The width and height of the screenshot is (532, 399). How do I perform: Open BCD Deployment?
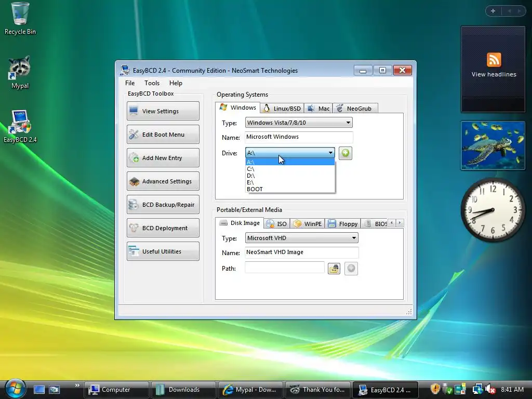(163, 228)
